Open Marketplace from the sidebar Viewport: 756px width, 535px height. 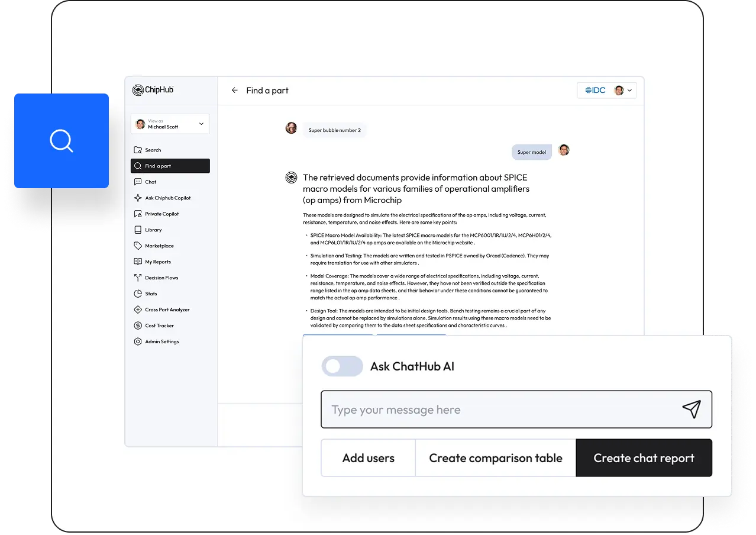click(159, 246)
